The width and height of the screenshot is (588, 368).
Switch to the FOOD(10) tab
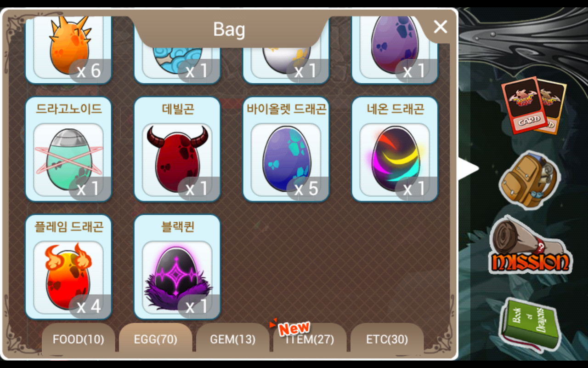click(x=79, y=340)
